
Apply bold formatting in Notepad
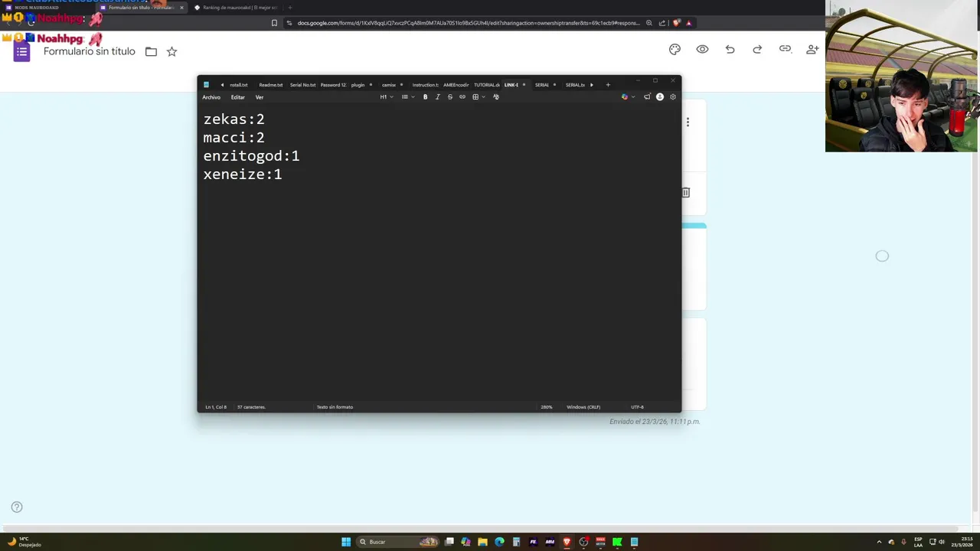pyautogui.click(x=425, y=97)
